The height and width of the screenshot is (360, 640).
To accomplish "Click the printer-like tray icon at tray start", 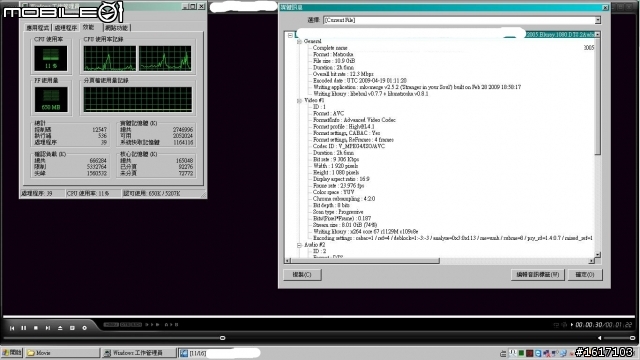I will point(503,353).
